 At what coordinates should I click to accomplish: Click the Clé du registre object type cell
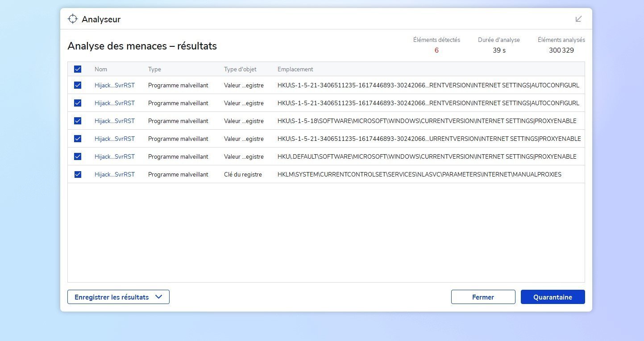click(x=243, y=174)
